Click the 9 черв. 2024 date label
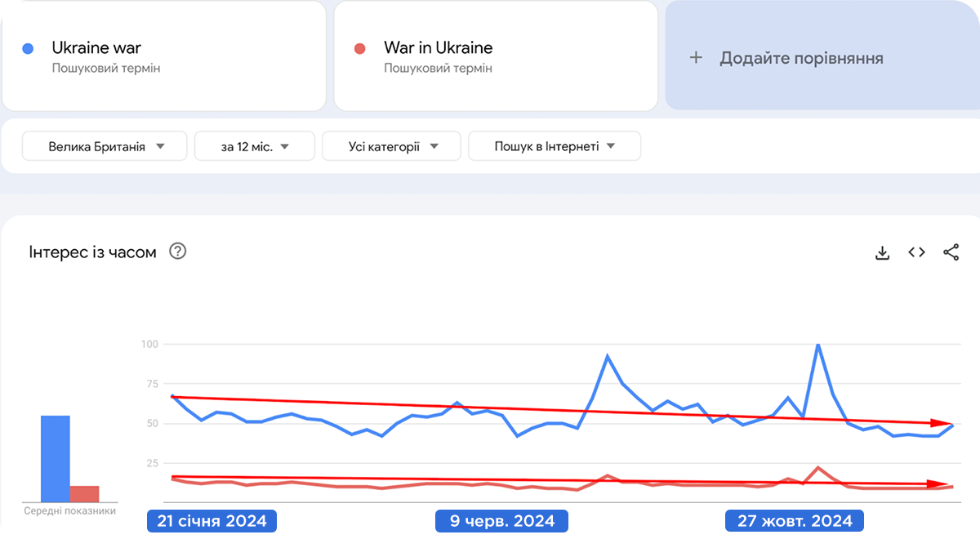The height and width of the screenshot is (548, 980). 501,521
